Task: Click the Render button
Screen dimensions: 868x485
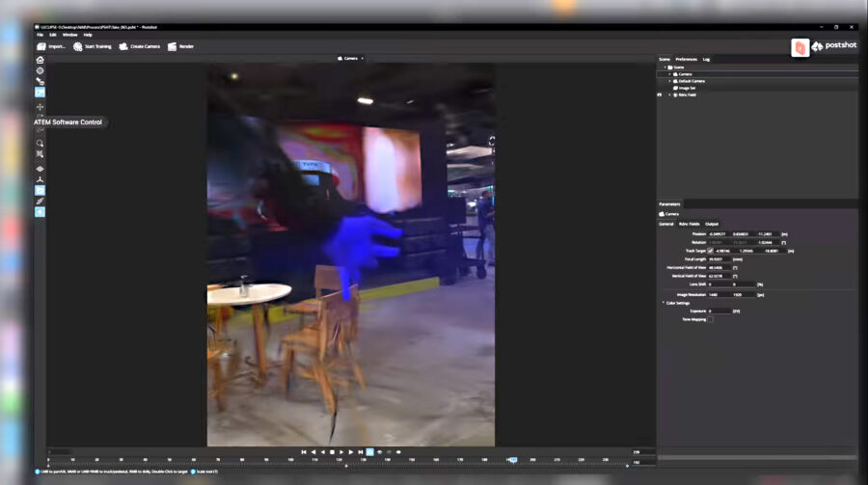Action: coord(180,46)
